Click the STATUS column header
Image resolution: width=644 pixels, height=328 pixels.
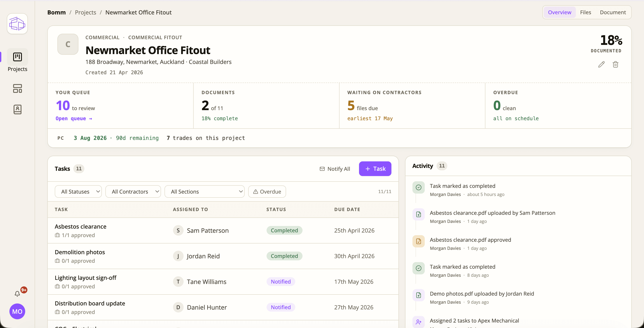[276, 209]
